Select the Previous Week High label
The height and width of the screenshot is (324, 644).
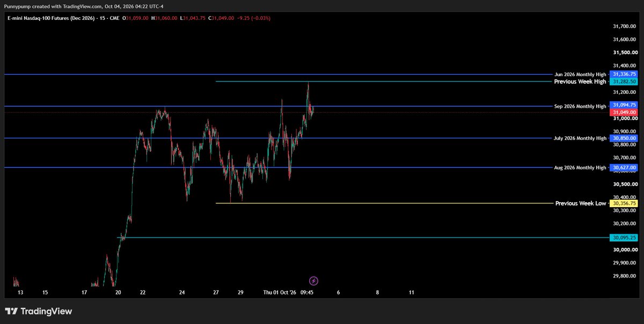[580, 82]
